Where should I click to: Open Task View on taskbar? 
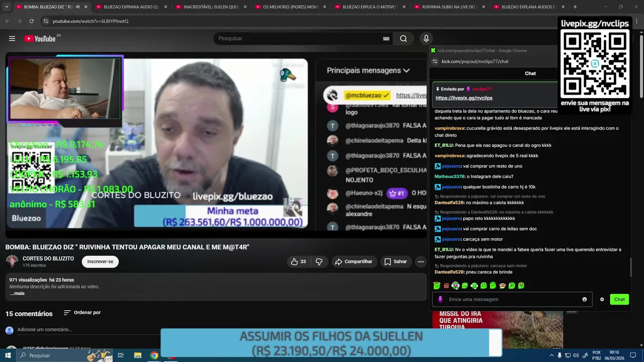pos(121,355)
